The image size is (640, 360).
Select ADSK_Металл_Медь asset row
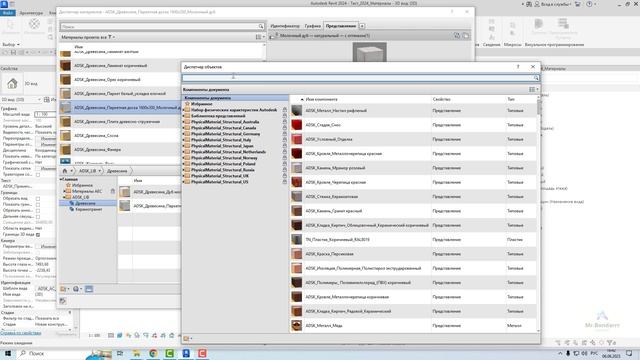click(x=414, y=326)
